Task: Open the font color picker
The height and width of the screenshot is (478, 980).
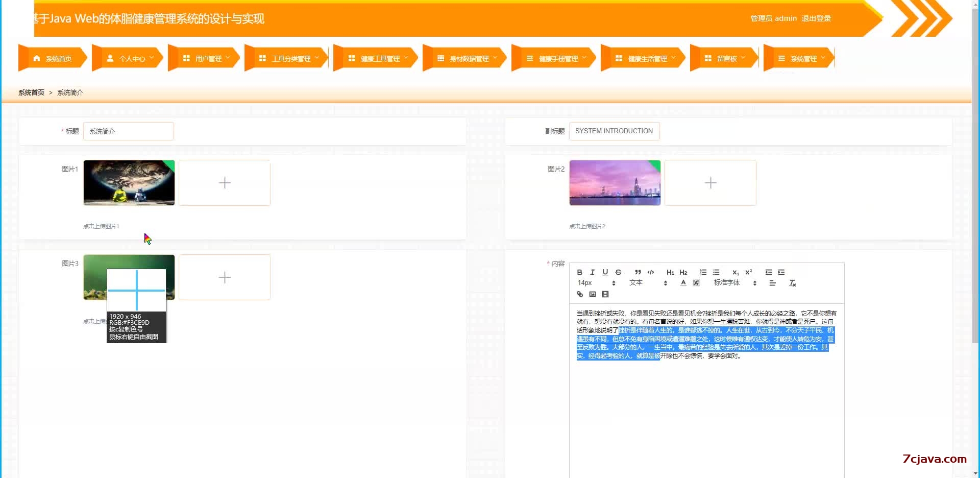Action: 683,282
